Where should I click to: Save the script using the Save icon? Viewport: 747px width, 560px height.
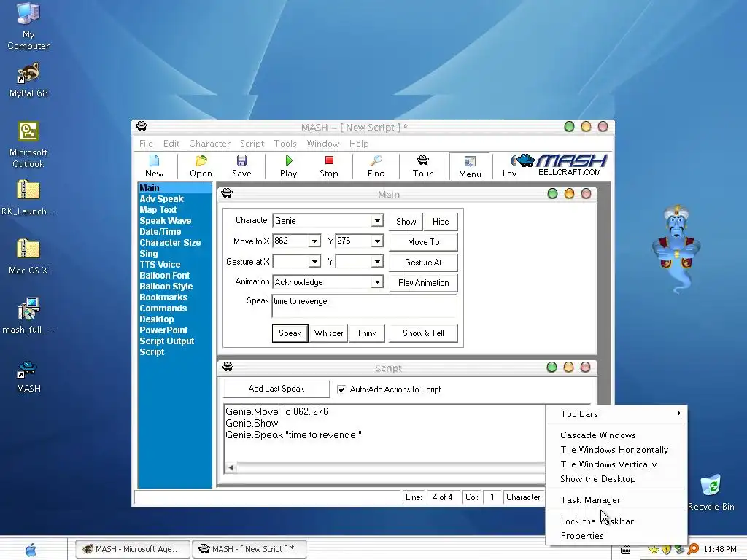(x=241, y=166)
